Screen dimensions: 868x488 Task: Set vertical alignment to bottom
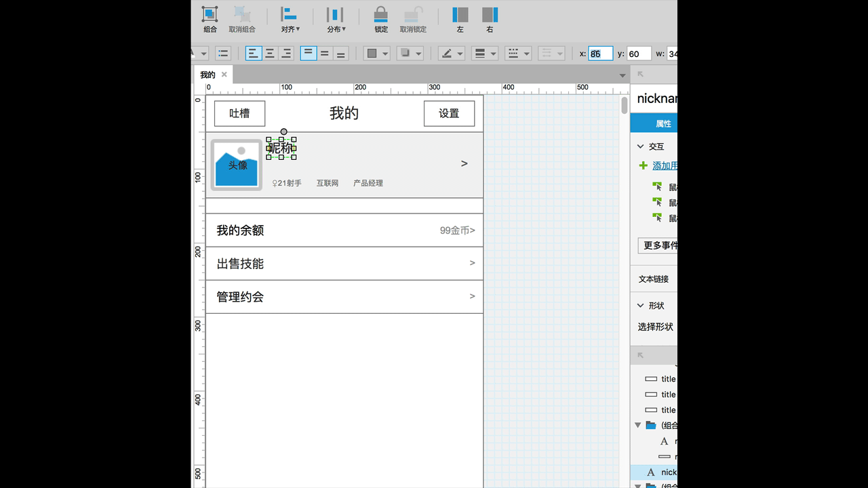tap(340, 54)
